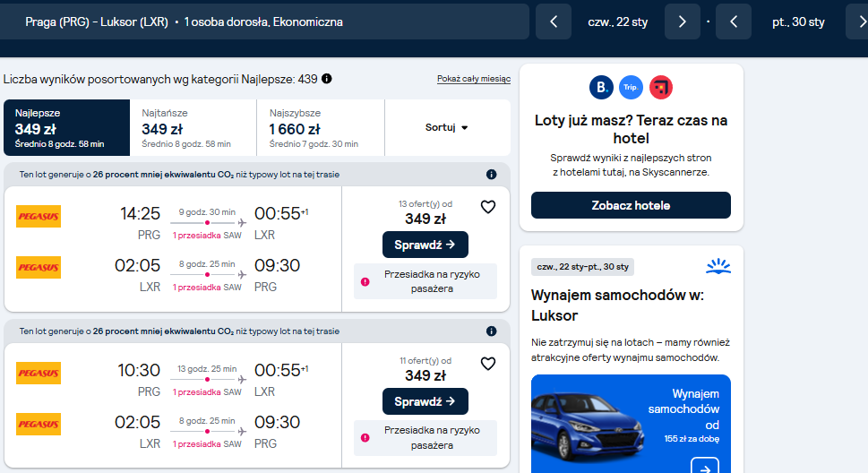Screen dimensions: 868x473
Task: Favorite the second 10:30 flight with heart
Action: 487,364
